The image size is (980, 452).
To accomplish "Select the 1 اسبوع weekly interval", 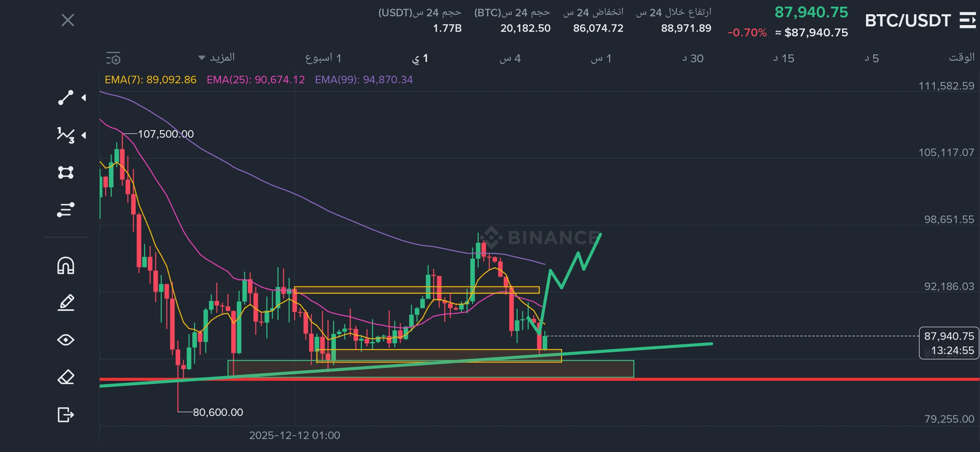I will click(x=323, y=59).
